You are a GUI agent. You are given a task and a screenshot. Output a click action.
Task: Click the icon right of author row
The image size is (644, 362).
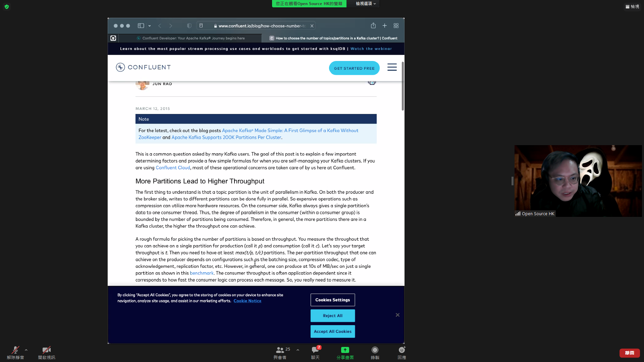click(372, 83)
